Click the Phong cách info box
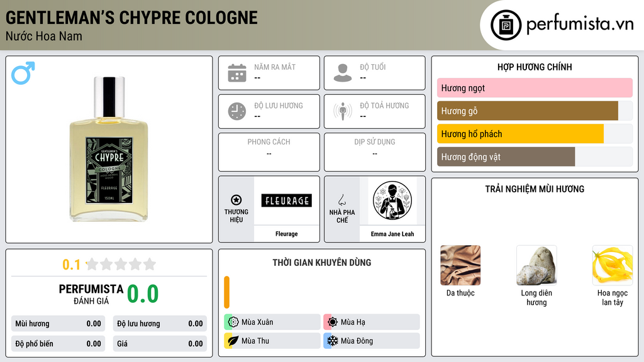644x362 pixels. tap(269, 152)
